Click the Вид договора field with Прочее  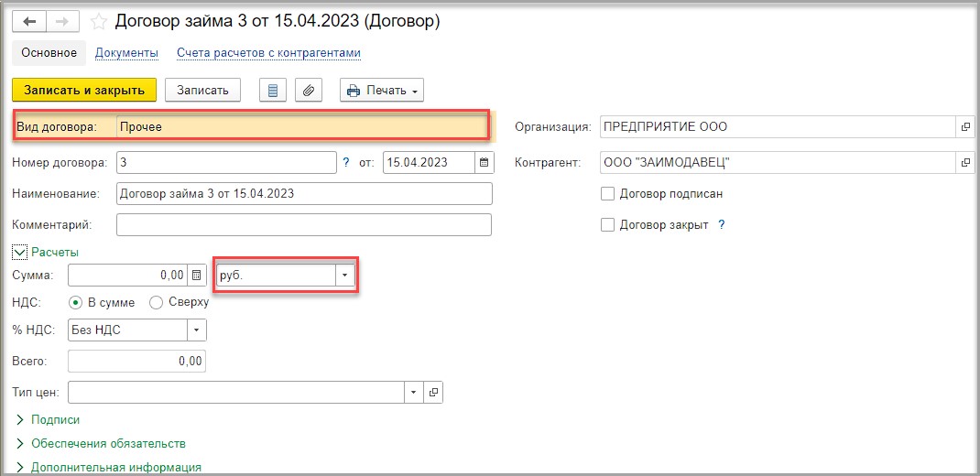point(302,127)
